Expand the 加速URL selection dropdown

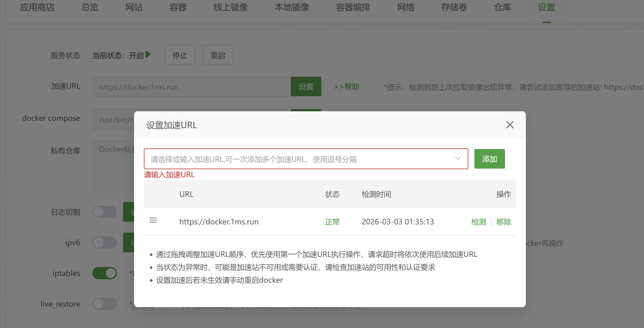coord(457,158)
